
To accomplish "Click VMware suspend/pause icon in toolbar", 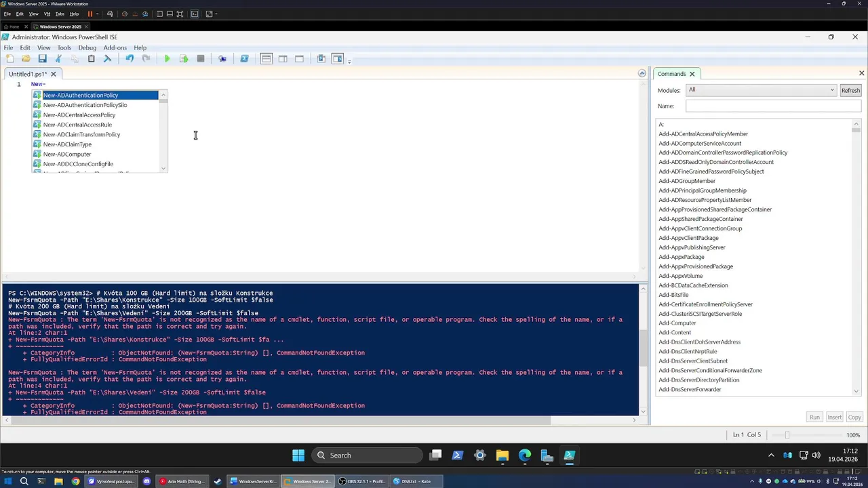I will click(x=90, y=14).
